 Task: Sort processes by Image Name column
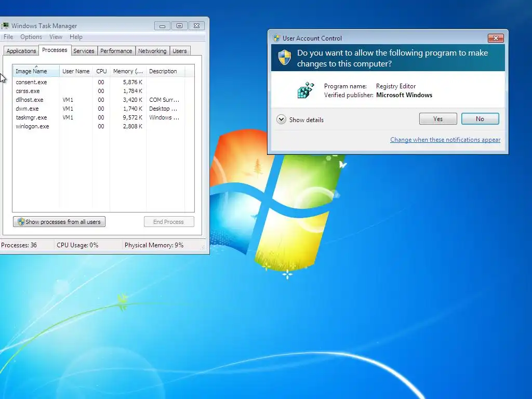[x=36, y=71]
